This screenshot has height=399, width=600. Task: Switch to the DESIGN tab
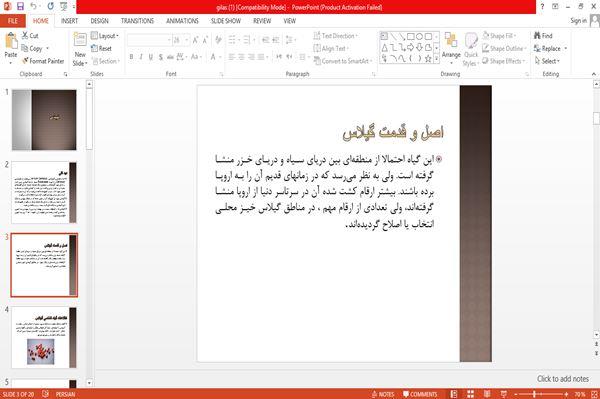pyautogui.click(x=99, y=21)
